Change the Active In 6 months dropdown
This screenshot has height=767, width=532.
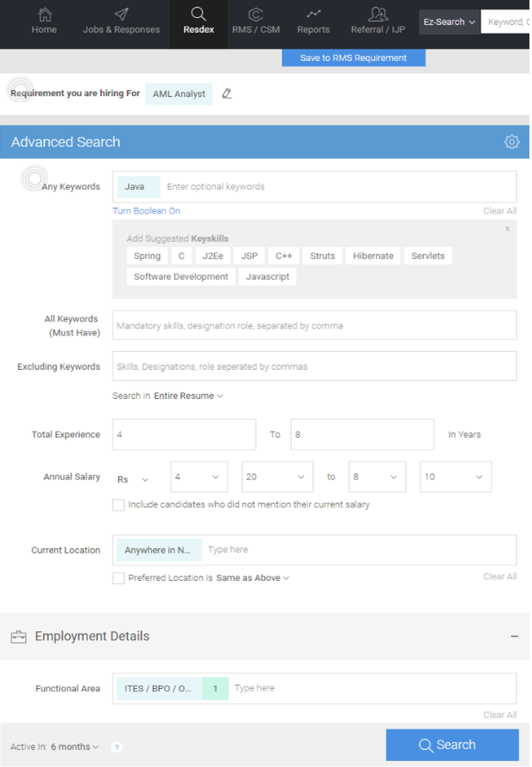[75, 747]
